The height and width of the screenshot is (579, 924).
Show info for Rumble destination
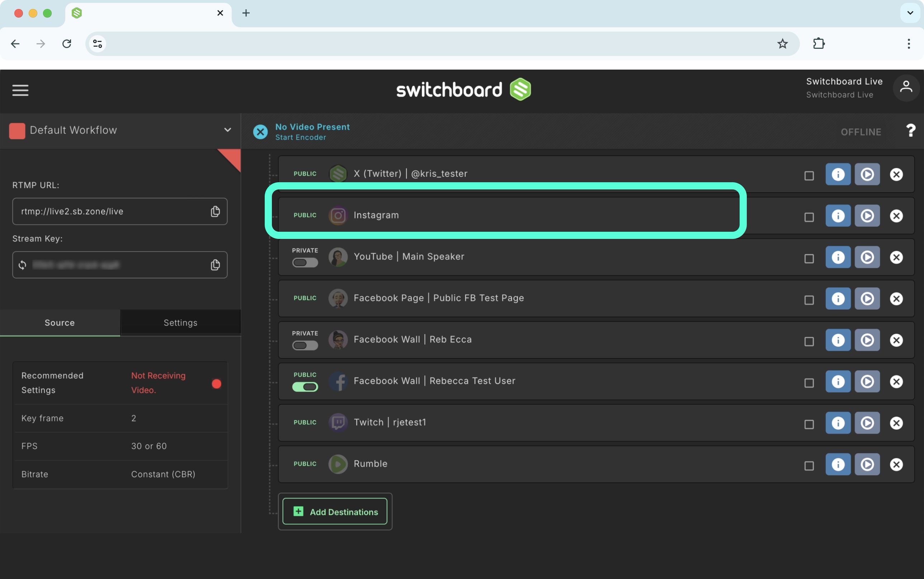(838, 464)
